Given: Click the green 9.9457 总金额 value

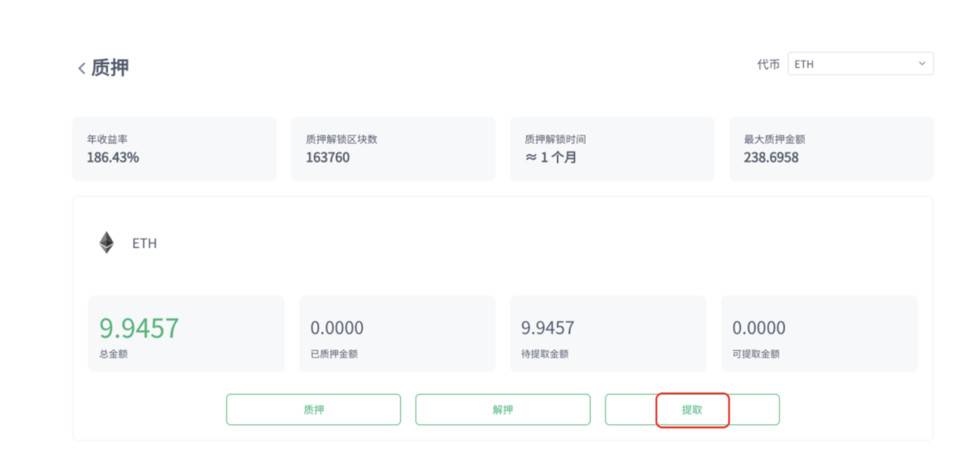Looking at the screenshot, I should (x=139, y=327).
